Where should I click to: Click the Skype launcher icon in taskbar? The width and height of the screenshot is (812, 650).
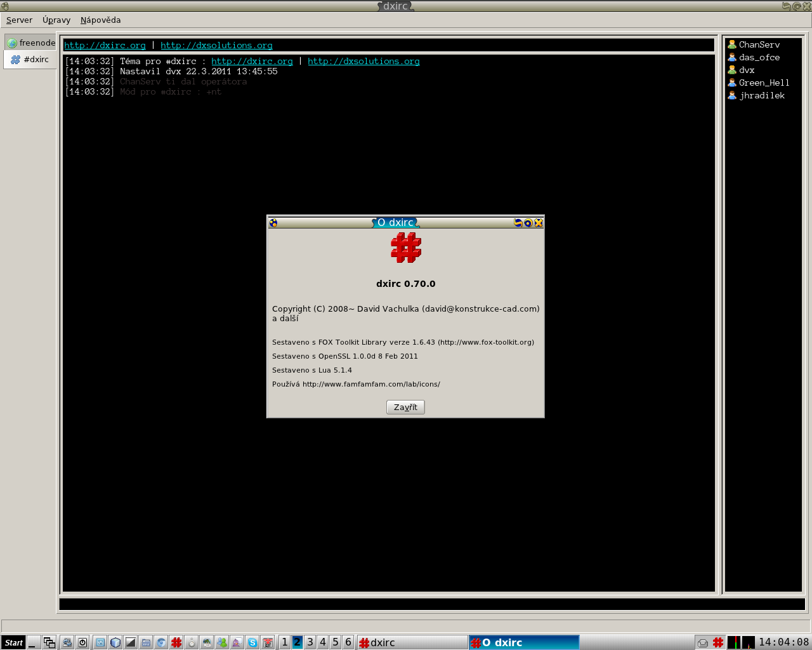pyautogui.click(x=252, y=642)
